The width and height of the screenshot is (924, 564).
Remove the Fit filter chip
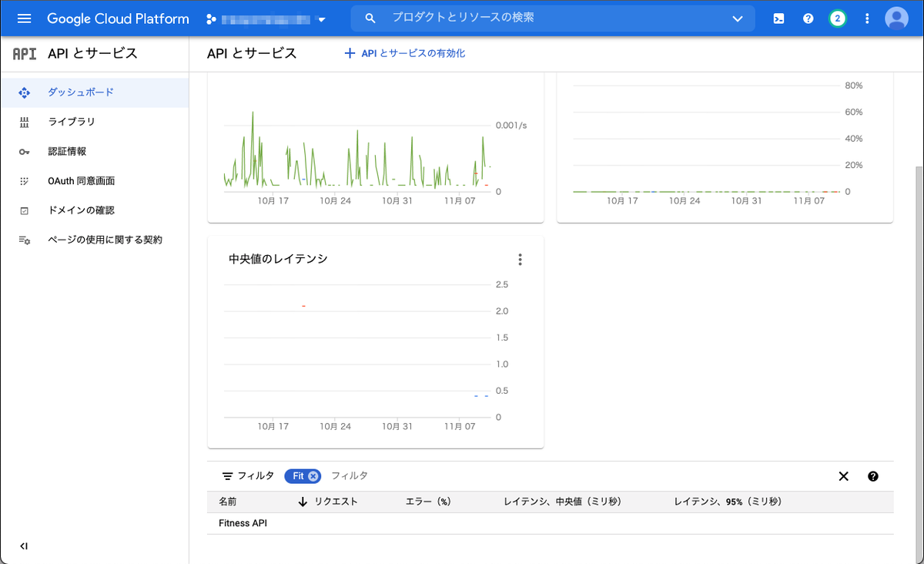click(x=313, y=476)
